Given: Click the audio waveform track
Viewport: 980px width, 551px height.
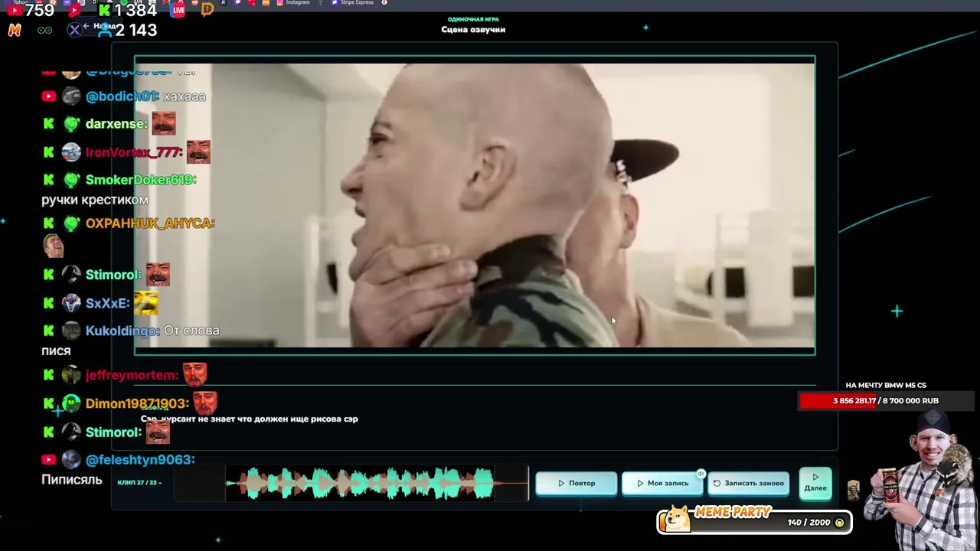Looking at the screenshot, I should pos(352,483).
